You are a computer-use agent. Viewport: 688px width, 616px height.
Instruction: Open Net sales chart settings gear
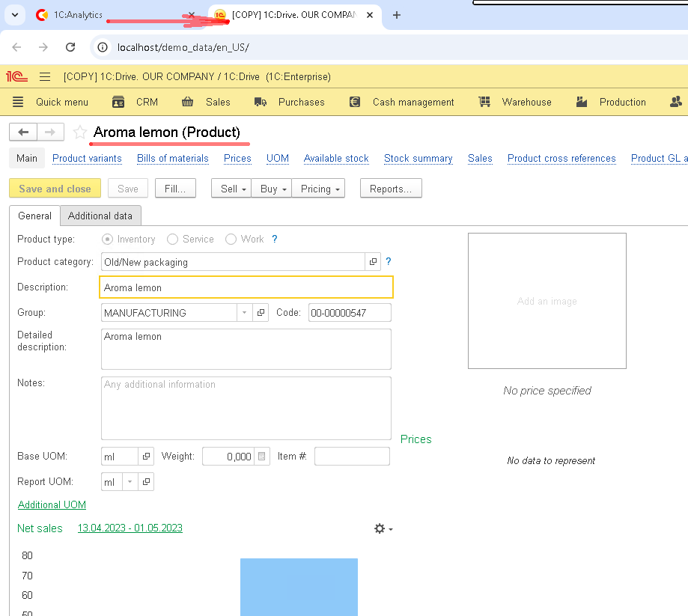383,528
